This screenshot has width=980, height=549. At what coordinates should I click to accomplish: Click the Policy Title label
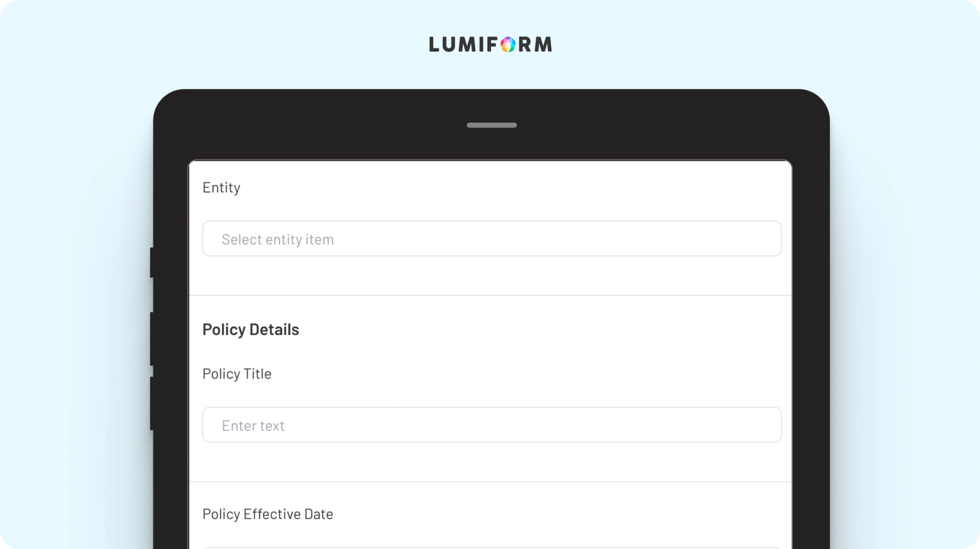(237, 374)
